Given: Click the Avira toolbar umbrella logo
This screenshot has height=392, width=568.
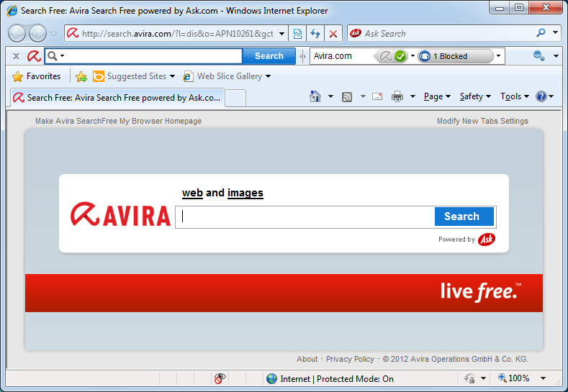Looking at the screenshot, I should (x=34, y=56).
